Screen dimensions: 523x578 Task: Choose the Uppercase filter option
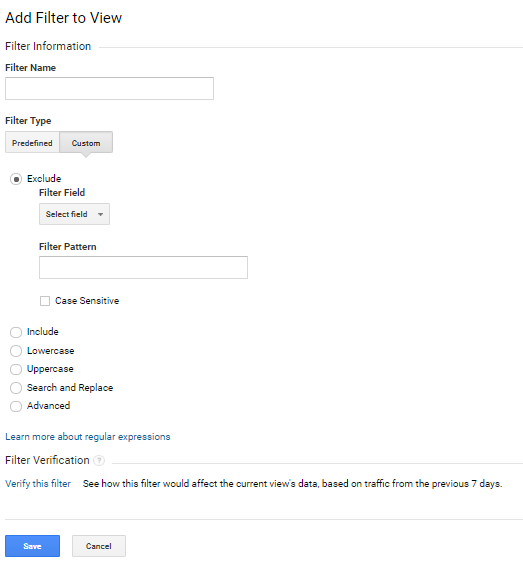[16, 369]
